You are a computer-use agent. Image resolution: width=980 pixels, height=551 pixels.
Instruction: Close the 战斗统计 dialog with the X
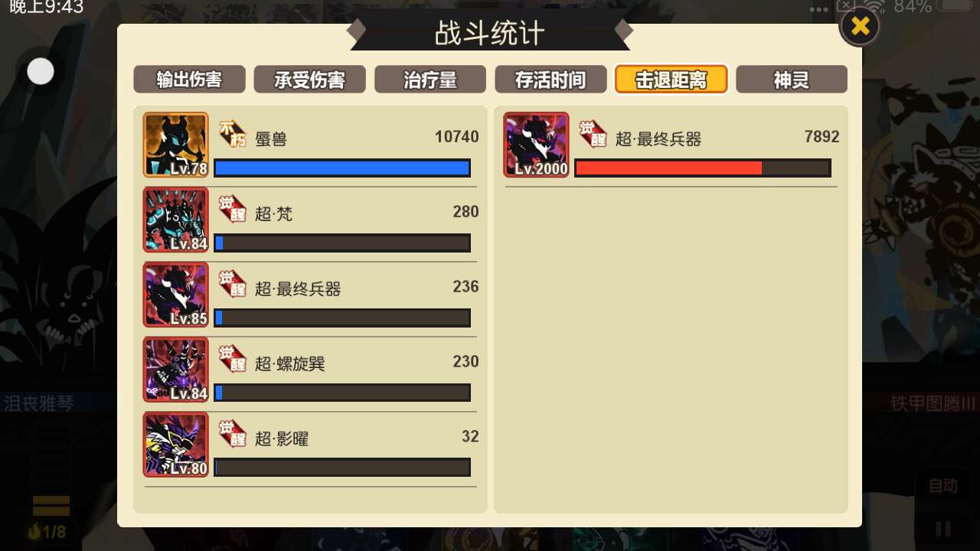point(860,26)
